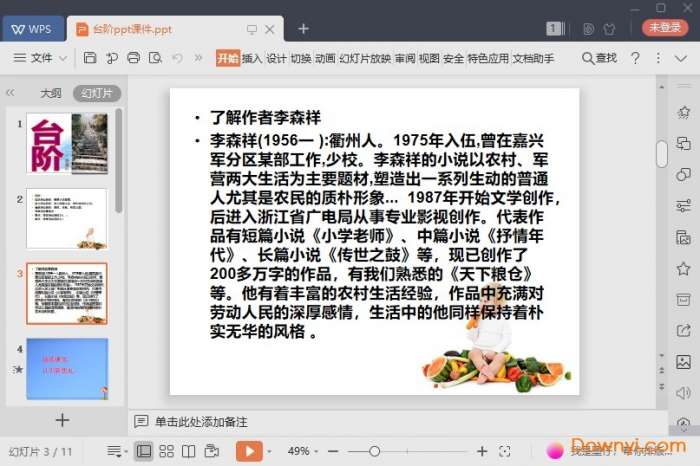The width and height of the screenshot is (700, 466).
Task: Switch to Normal view icon
Action: click(x=144, y=451)
